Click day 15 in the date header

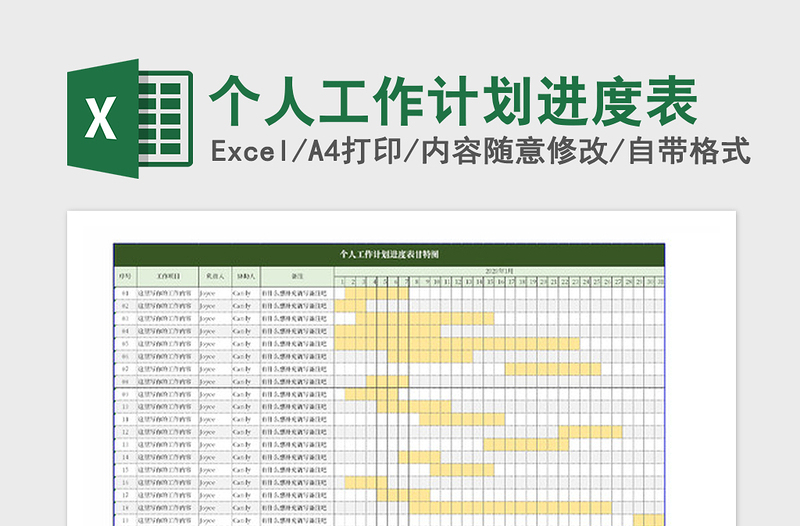point(489,282)
